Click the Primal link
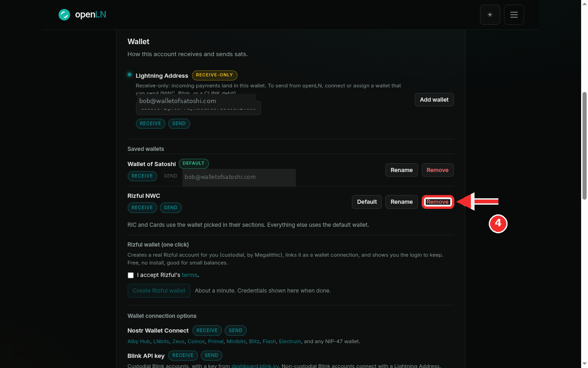588x368 pixels. [x=215, y=341]
